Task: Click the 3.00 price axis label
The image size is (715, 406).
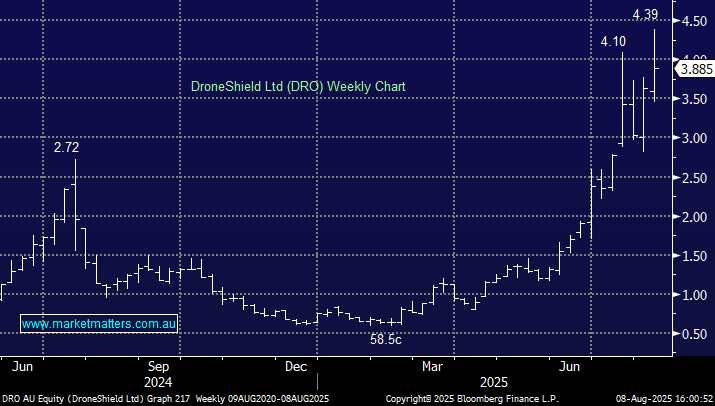Action: 694,138
